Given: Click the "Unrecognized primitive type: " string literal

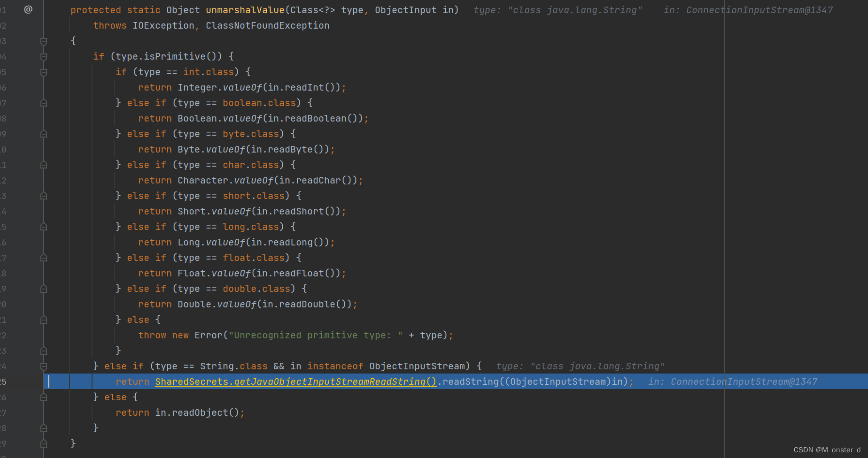Looking at the screenshot, I should pyautogui.click(x=316, y=335).
